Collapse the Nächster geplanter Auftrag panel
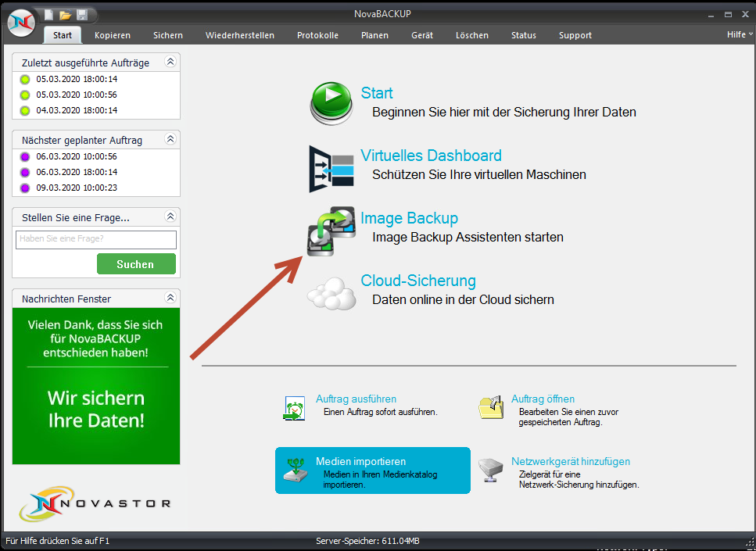Image resolution: width=756 pixels, height=551 pixels. tap(170, 139)
